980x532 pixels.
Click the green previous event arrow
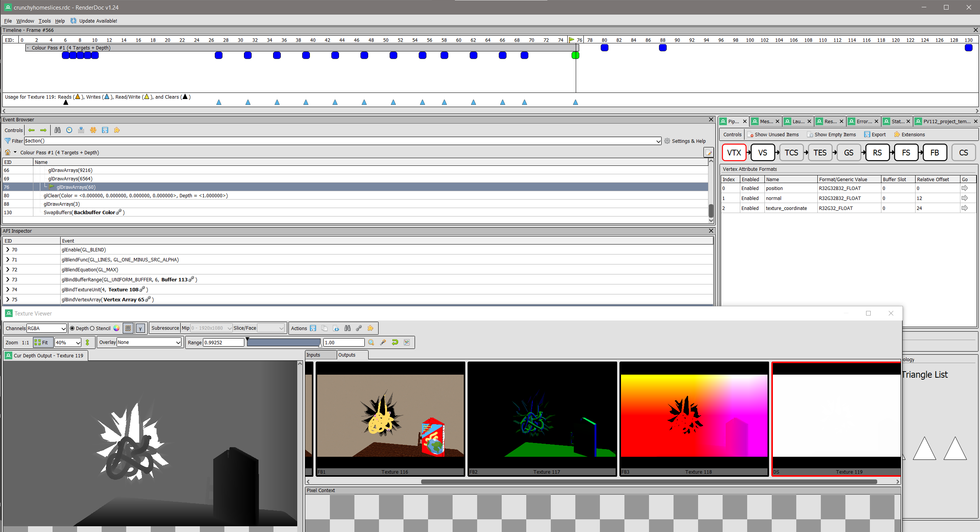click(31, 130)
